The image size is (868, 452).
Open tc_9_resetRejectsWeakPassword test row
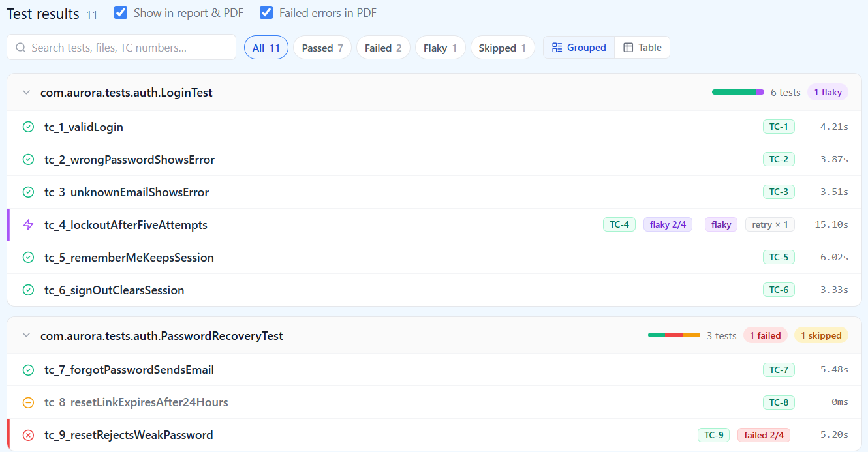click(x=434, y=435)
